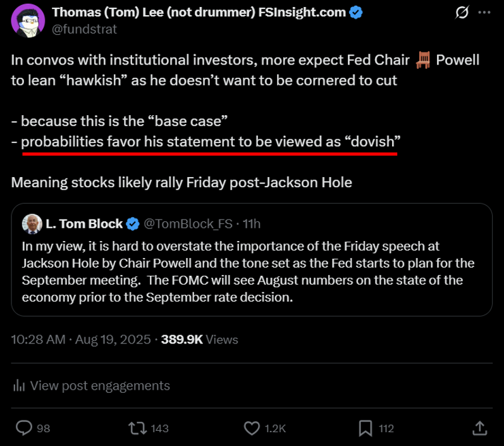Click L. Tom Block's verified badge
The width and height of the screenshot is (504, 446).
coord(133,223)
